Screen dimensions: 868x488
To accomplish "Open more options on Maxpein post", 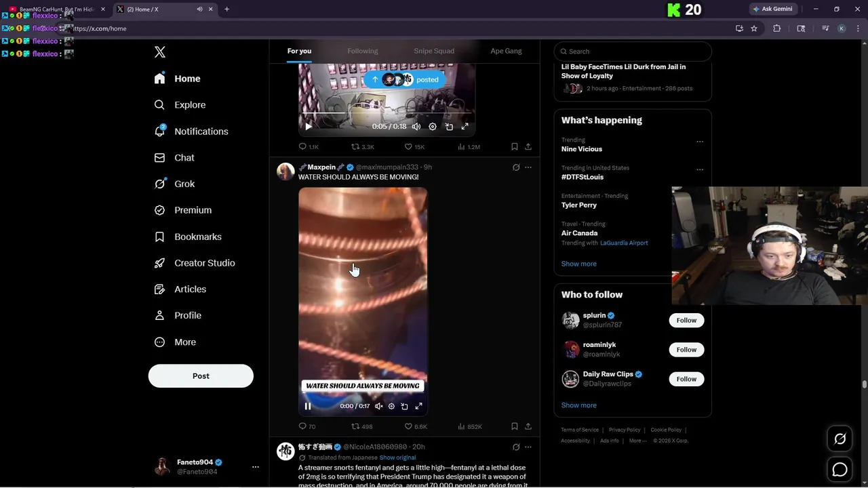I will [x=528, y=167].
